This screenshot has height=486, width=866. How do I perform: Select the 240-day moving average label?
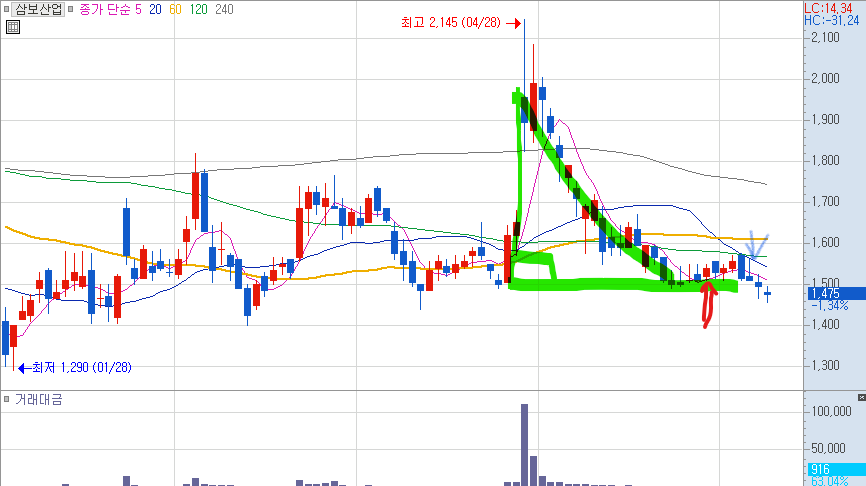224,9
